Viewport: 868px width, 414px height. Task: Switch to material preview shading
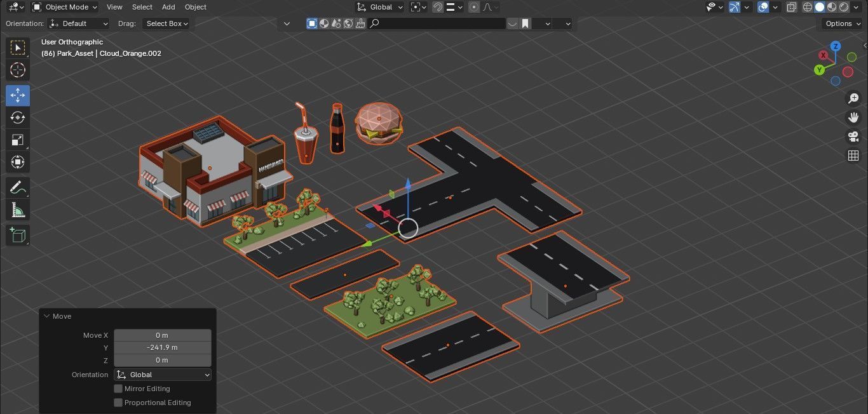click(x=832, y=7)
